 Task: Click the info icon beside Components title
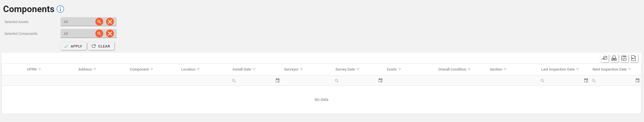60,9
